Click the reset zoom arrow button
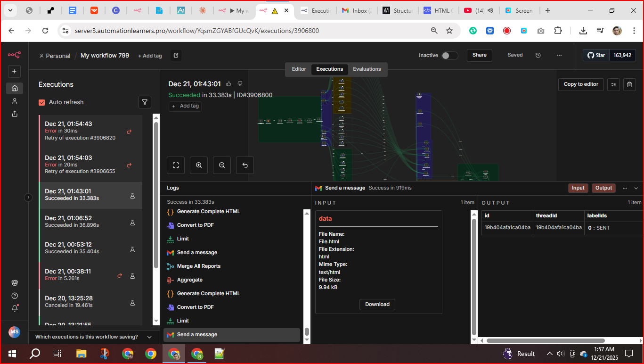This screenshot has width=644, height=364. pos(245,165)
